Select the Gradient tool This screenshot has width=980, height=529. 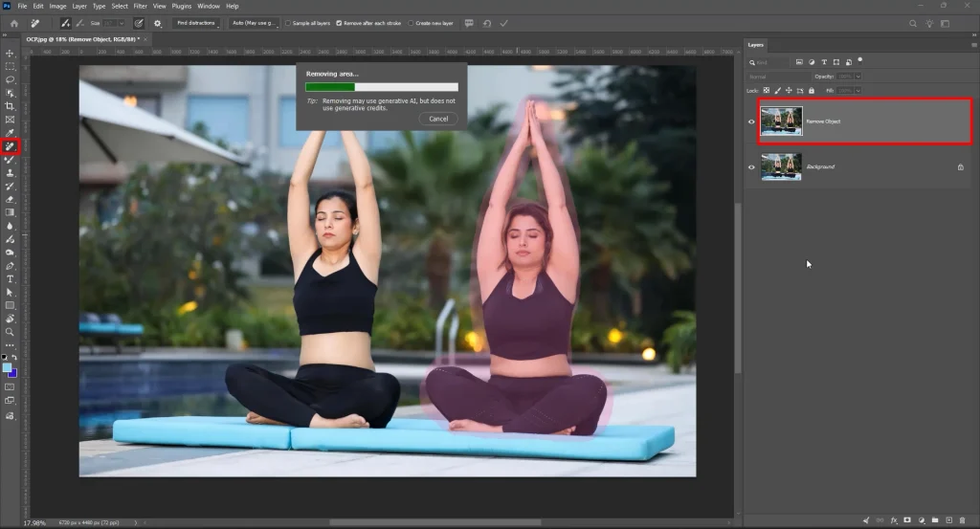(x=10, y=212)
